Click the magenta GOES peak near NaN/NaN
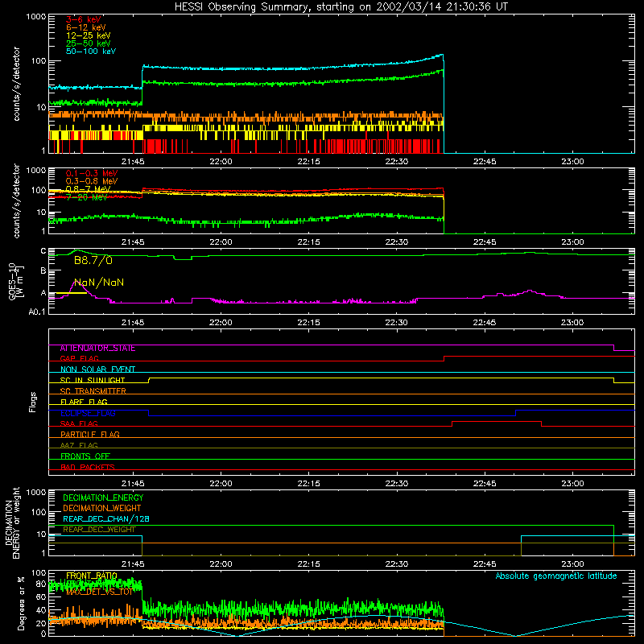 coord(76,283)
